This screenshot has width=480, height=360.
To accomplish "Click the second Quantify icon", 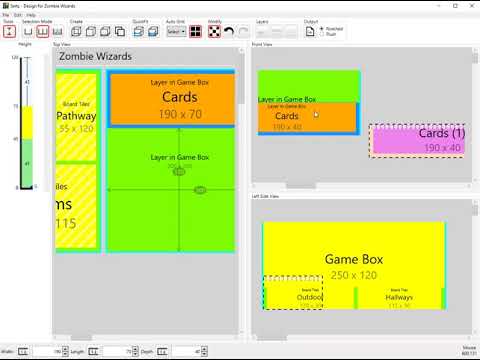I will [x=153, y=32].
